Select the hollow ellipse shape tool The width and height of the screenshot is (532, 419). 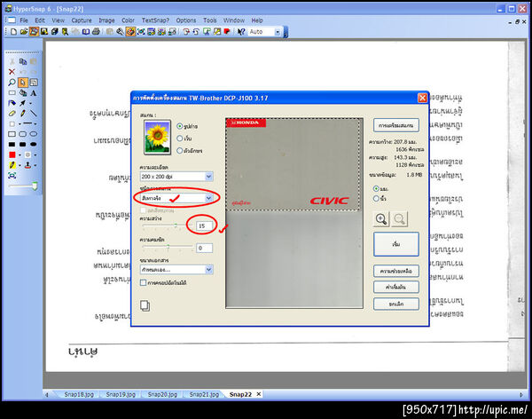click(x=34, y=134)
